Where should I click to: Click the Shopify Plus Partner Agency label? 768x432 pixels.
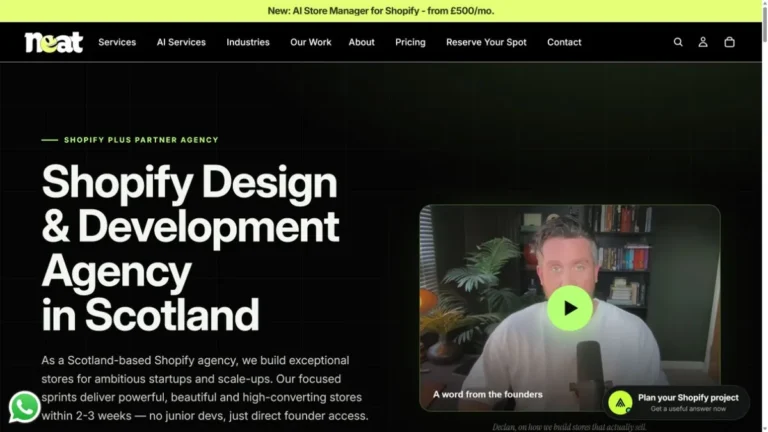pos(141,140)
